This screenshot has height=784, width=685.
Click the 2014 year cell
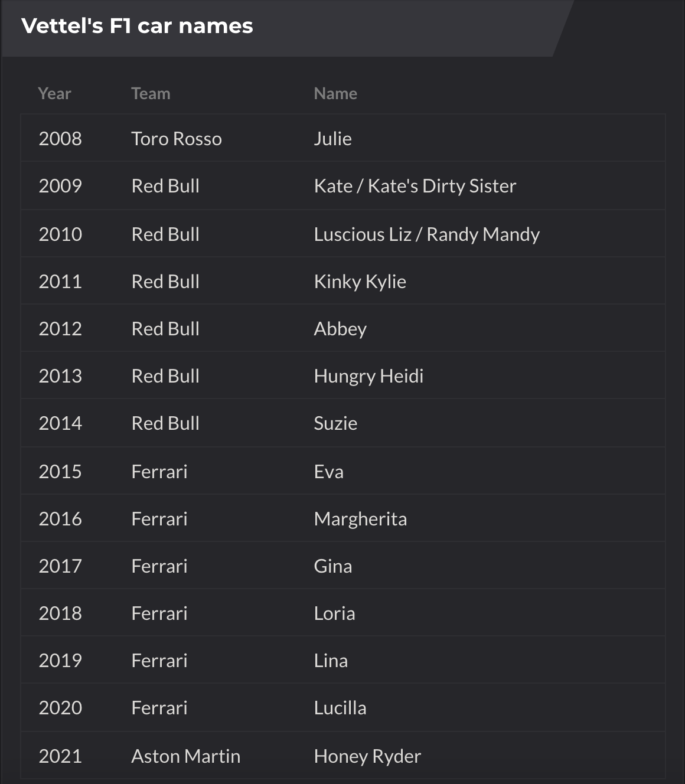(60, 423)
